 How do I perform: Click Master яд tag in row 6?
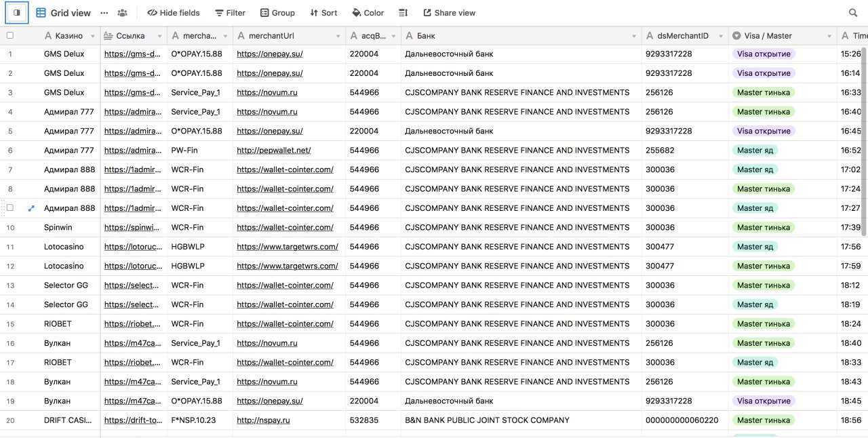pos(755,151)
